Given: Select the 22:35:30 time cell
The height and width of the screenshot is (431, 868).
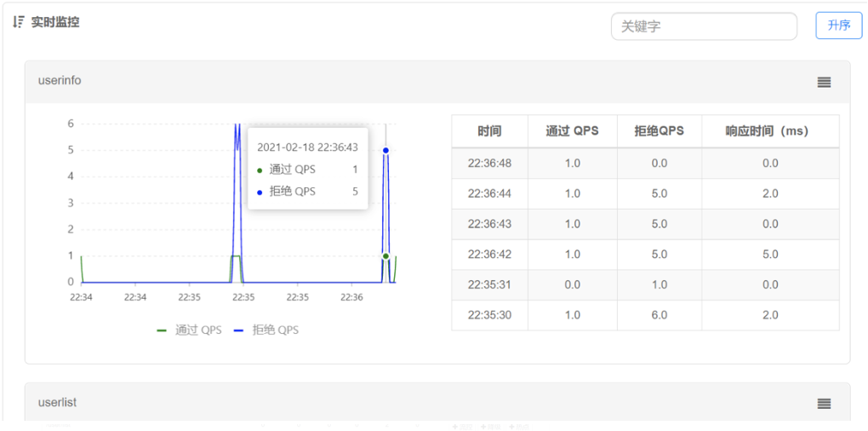Looking at the screenshot, I should pos(489,315).
